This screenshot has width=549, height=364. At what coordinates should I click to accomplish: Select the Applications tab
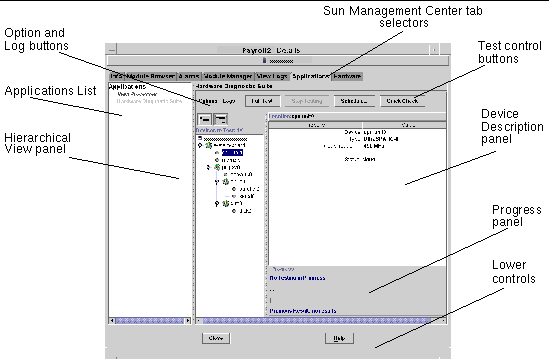pos(311,76)
